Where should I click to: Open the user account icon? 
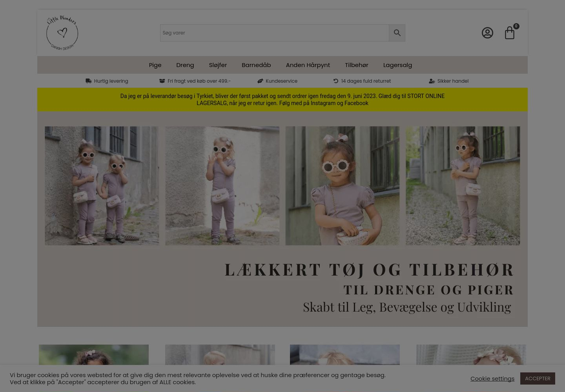pos(487,33)
